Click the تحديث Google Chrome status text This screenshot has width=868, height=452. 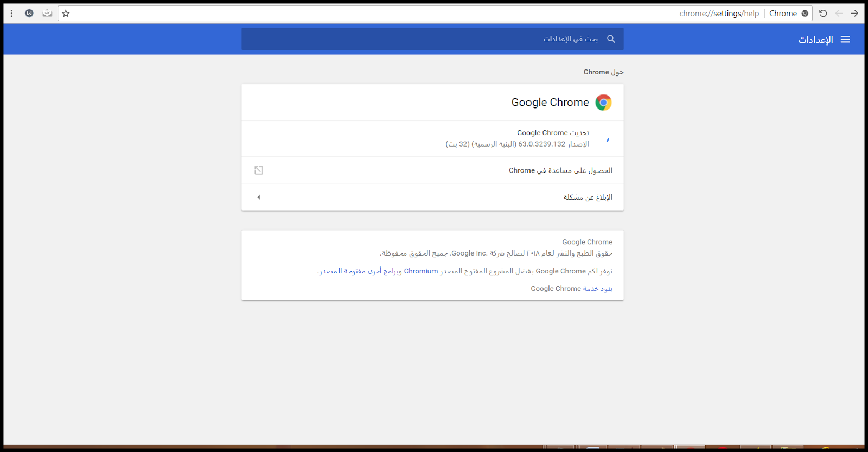(553, 132)
